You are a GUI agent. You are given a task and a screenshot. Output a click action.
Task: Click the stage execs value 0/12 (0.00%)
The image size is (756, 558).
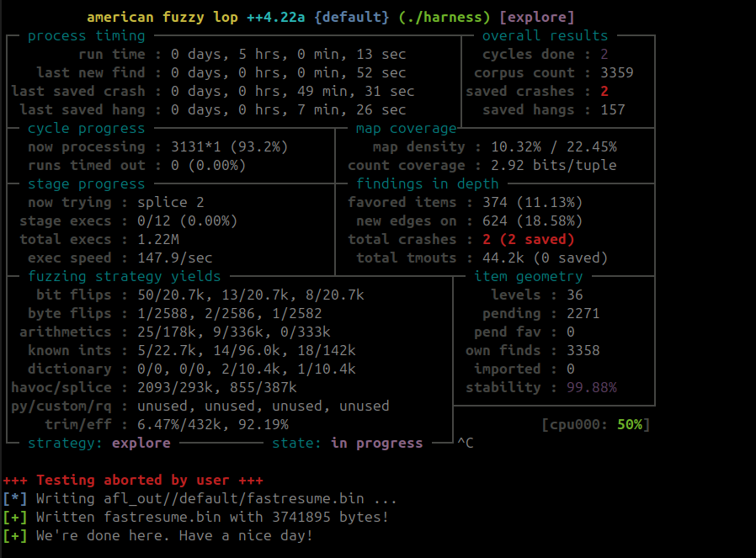(x=188, y=221)
